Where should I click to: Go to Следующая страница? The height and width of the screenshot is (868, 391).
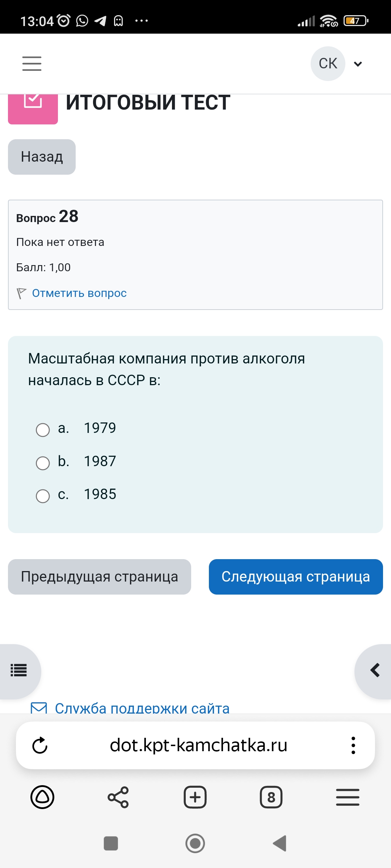click(296, 577)
